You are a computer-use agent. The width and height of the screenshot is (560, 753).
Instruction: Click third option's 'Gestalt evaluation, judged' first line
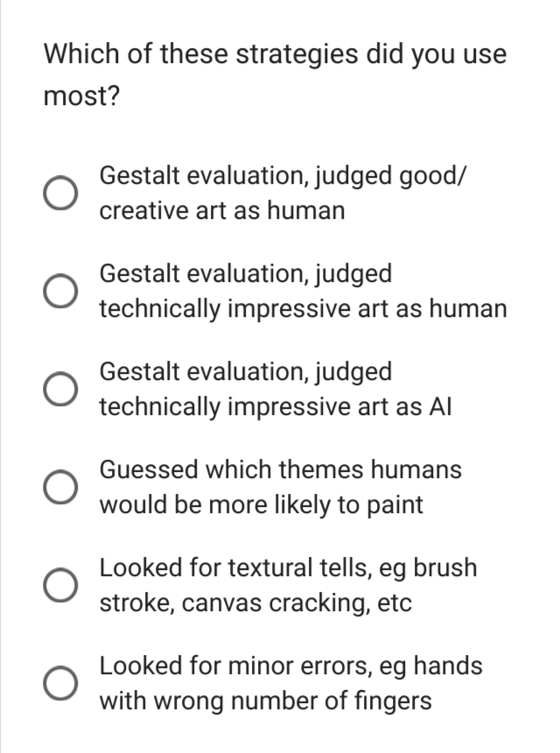[x=245, y=372]
